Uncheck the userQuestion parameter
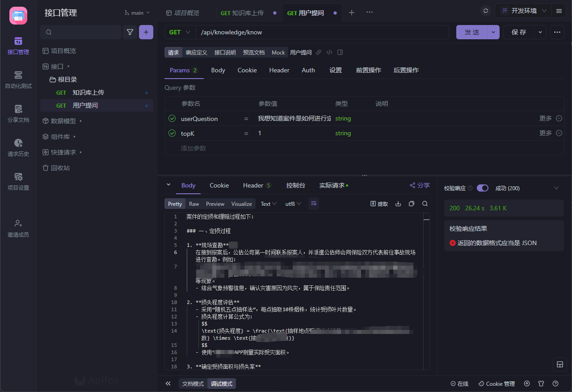Viewport: 572px width, 392px height. 172,119
